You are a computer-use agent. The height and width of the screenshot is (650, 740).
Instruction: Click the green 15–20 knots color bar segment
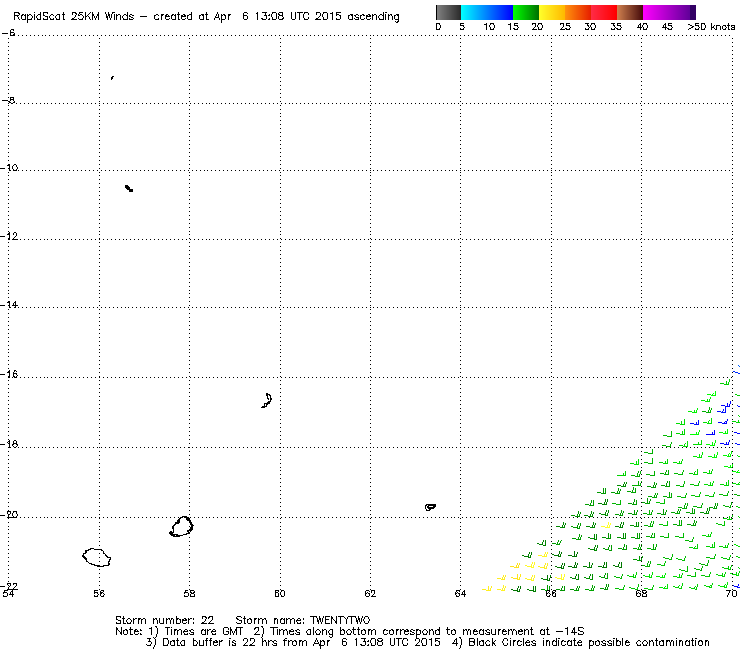[526, 12]
